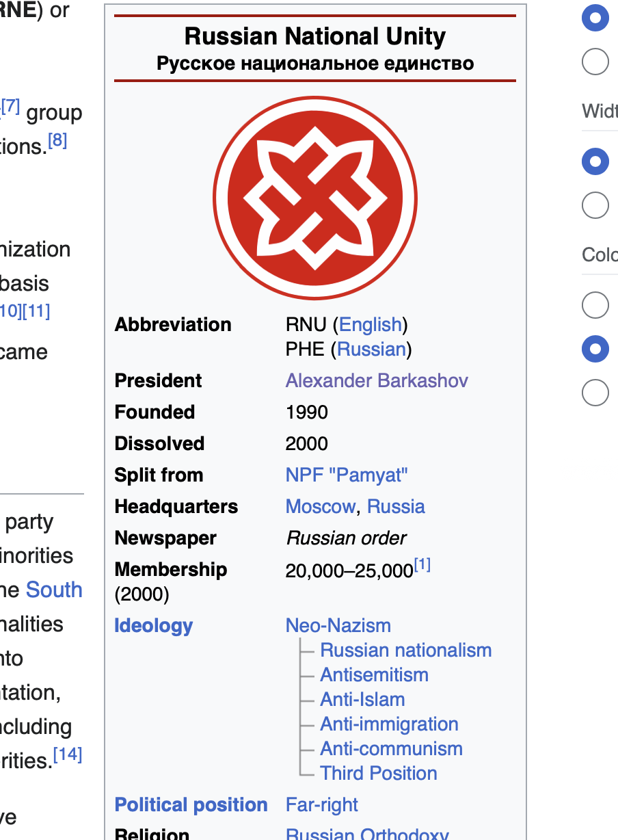Click the Russian National Unity emblem image
The width and height of the screenshot is (618, 840).
[x=315, y=198]
